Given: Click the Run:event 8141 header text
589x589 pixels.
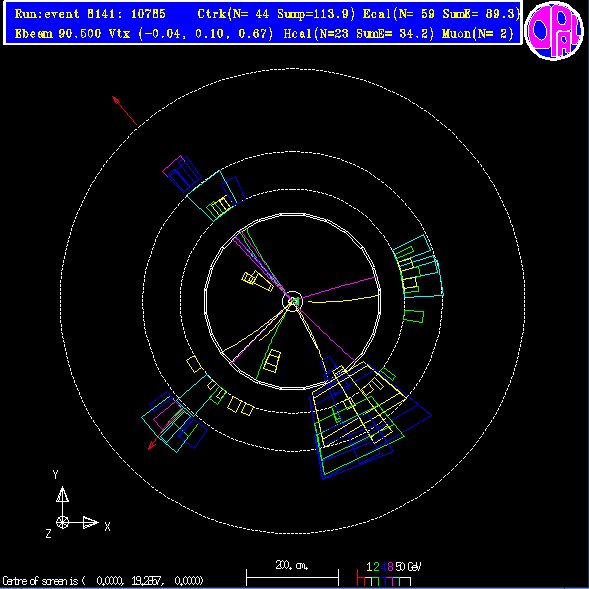Looking at the screenshot, I should point(90,14).
